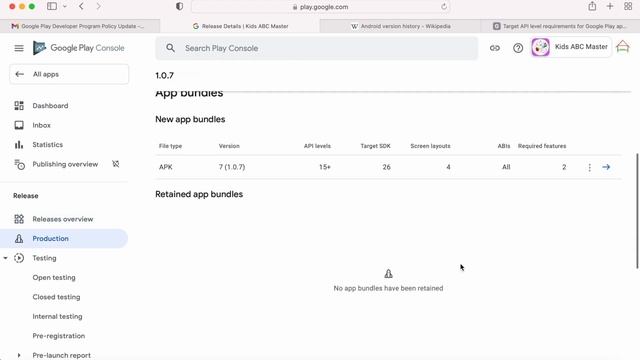Screen dimensions: 640x360
Task: Click the version cell 7 (1.0.7)
Action: [232, 167]
